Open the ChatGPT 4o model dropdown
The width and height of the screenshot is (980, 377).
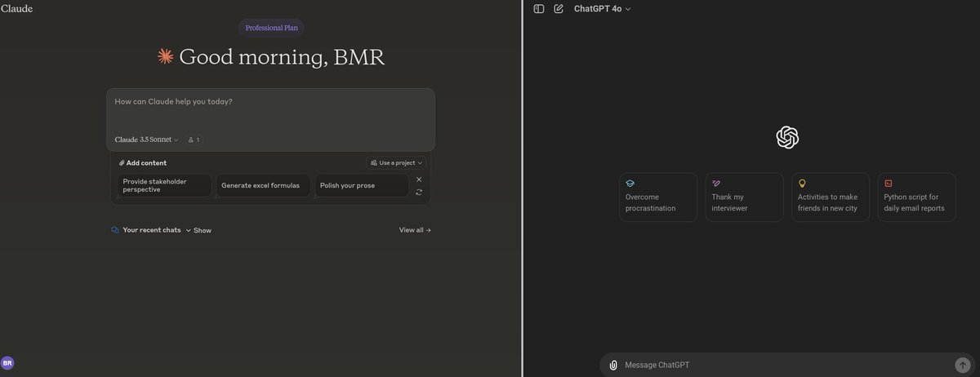click(603, 9)
